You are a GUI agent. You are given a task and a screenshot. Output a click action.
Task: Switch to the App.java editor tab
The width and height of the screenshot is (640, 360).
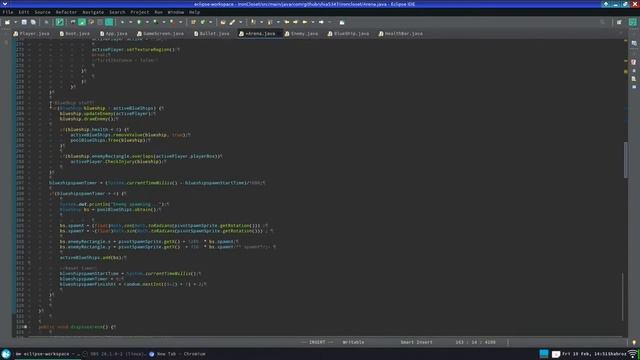(x=114, y=33)
